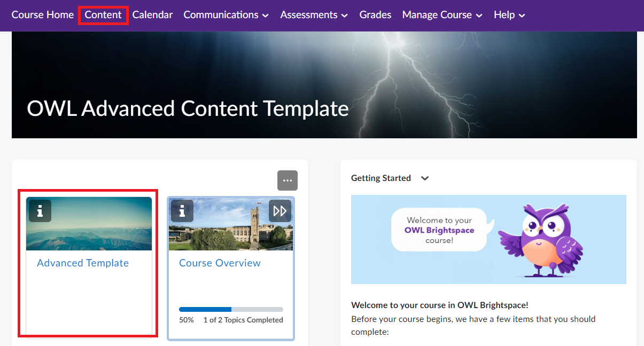This screenshot has width=644, height=346.
Task: Click the info icon on Course Overview tile
Action: pos(182,211)
